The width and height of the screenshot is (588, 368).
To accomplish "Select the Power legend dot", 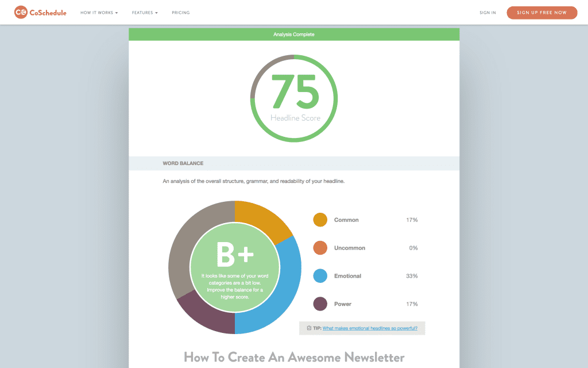I will tap(322, 304).
